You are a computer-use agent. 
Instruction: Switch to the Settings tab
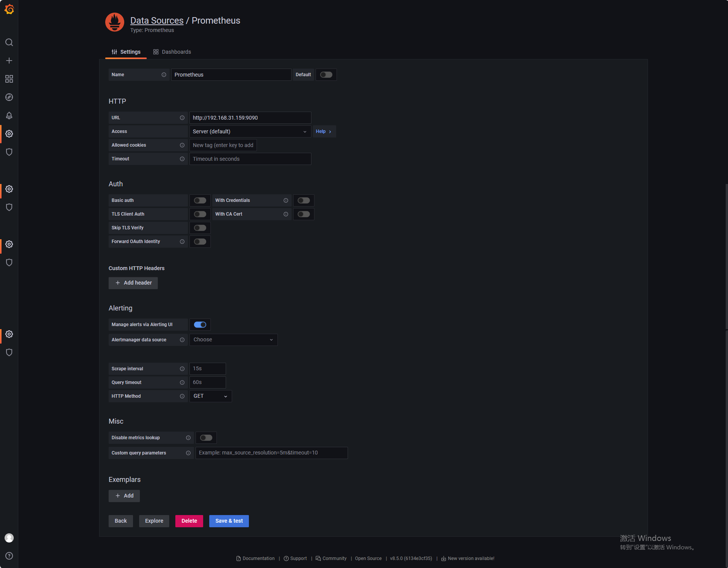click(x=126, y=52)
